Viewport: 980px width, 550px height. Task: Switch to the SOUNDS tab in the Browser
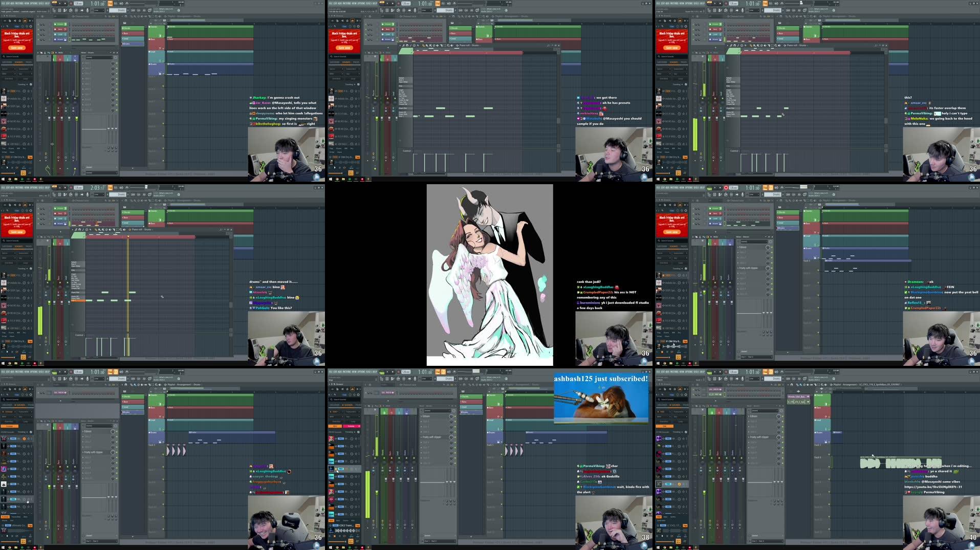(19, 62)
